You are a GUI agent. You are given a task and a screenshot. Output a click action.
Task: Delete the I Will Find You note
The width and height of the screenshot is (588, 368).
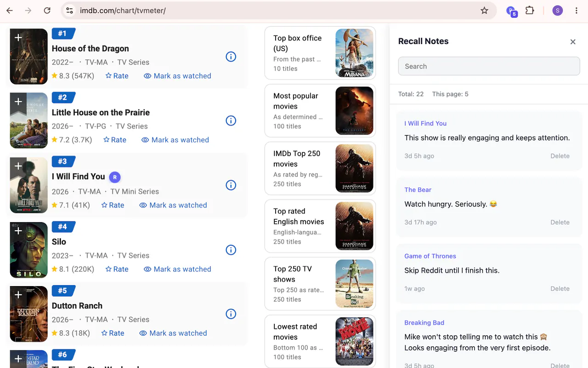click(x=560, y=156)
